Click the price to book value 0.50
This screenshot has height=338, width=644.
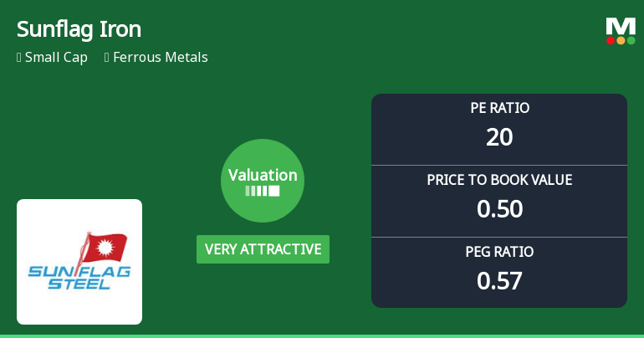pyautogui.click(x=499, y=208)
